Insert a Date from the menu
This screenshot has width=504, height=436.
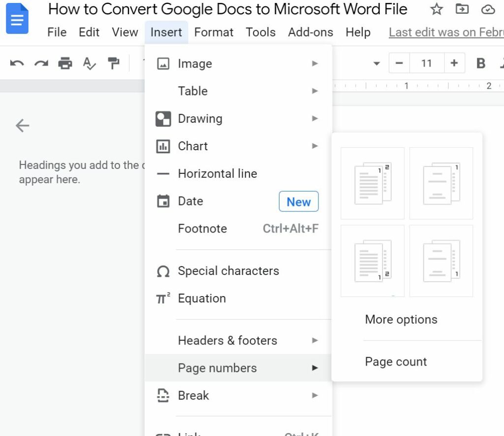[x=238, y=201]
